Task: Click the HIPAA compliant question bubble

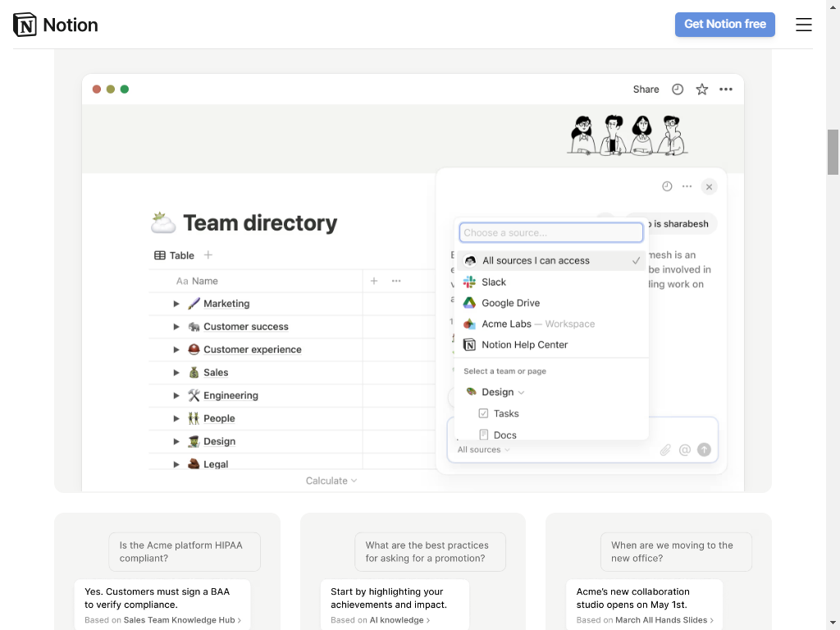Action: (x=185, y=552)
